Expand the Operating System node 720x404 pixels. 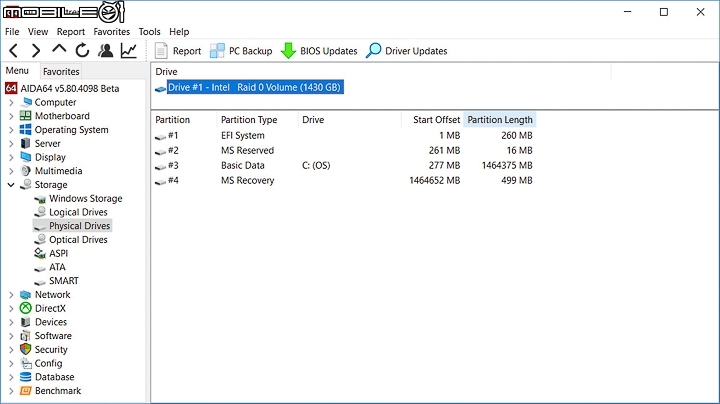(11, 130)
